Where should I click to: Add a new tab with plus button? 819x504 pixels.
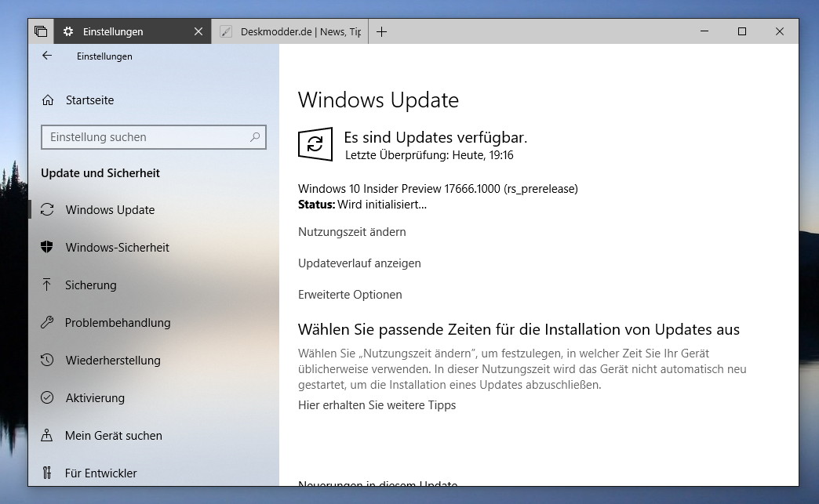[x=382, y=32]
